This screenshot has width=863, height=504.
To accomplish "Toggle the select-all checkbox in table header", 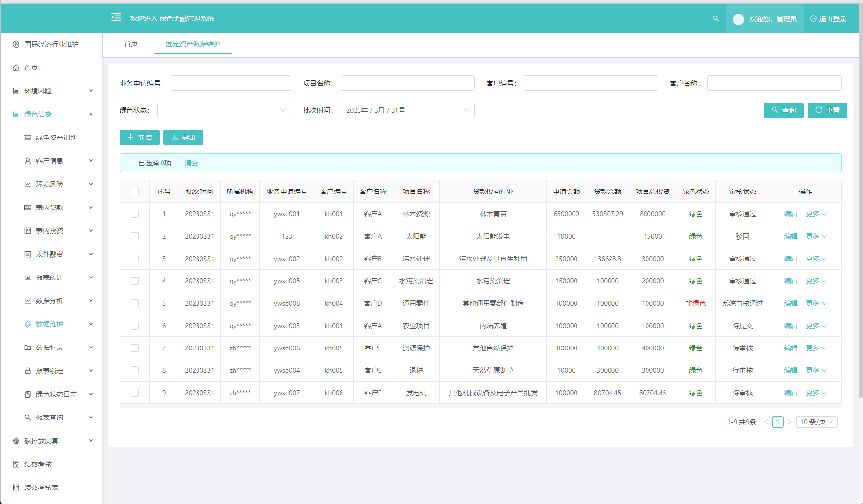I will coord(135,191).
